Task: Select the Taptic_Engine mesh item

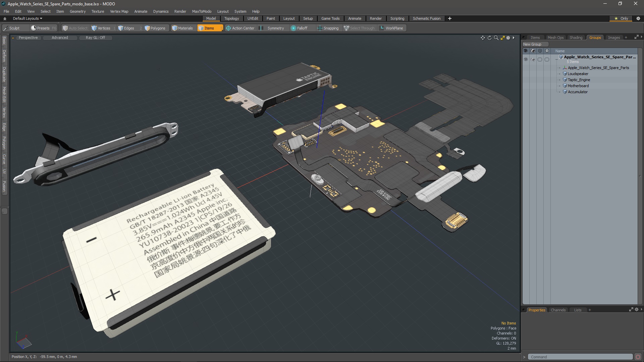Action: (x=579, y=80)
